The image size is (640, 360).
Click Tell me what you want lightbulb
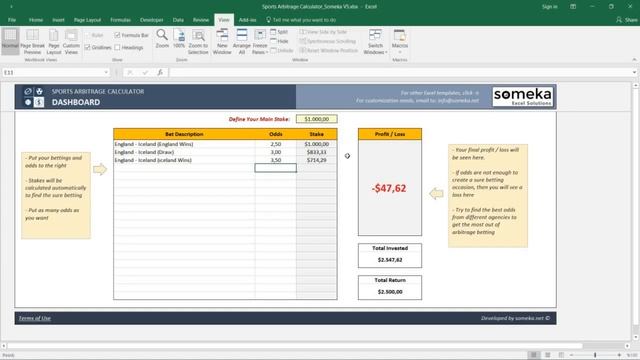pyautogui.click(x=268, y=20)
